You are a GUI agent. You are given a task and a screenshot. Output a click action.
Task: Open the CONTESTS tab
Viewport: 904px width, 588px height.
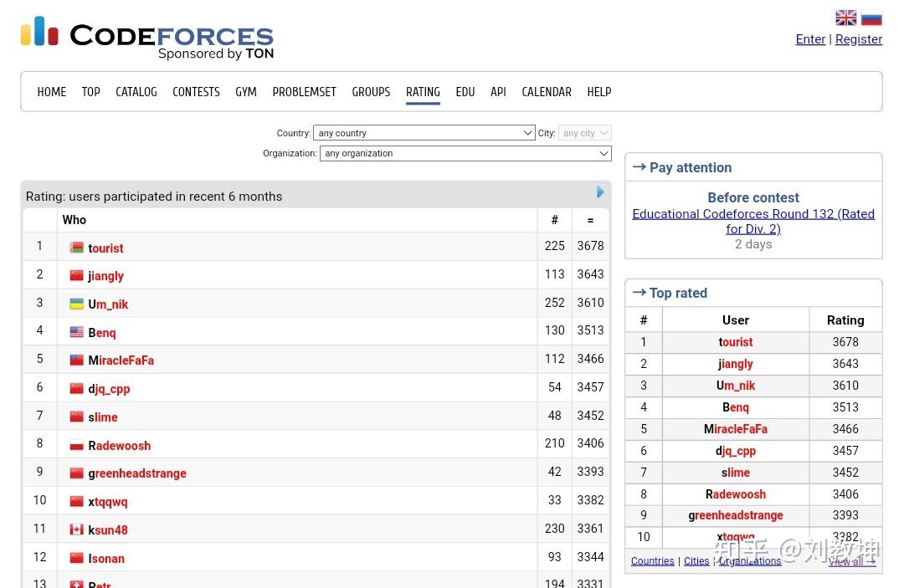click(196, 92)
